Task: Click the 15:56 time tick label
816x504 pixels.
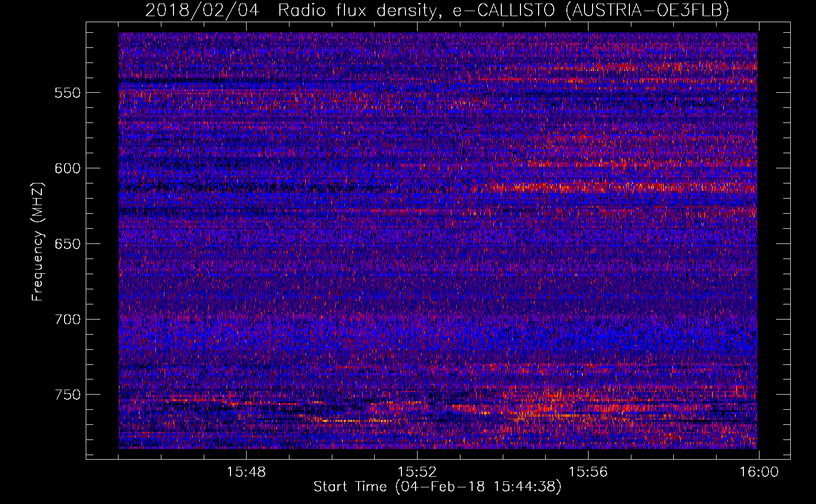Action: (588, 472)
